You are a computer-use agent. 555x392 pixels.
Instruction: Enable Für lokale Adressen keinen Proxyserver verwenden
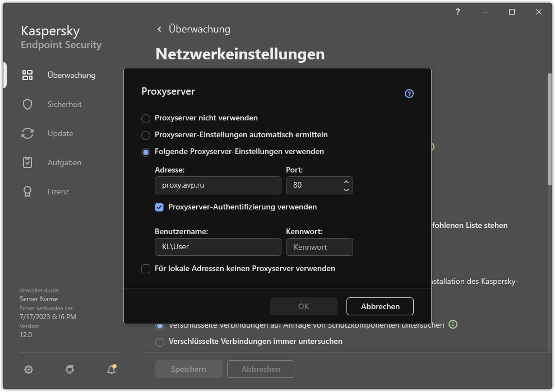click(x=146, y=268)
